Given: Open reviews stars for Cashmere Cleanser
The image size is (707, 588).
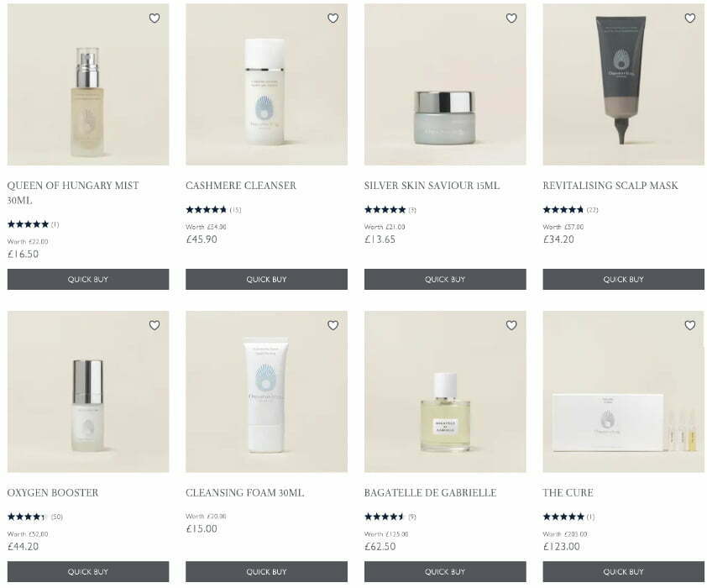Looking at the screenshot, I should [x=206, y=210].
